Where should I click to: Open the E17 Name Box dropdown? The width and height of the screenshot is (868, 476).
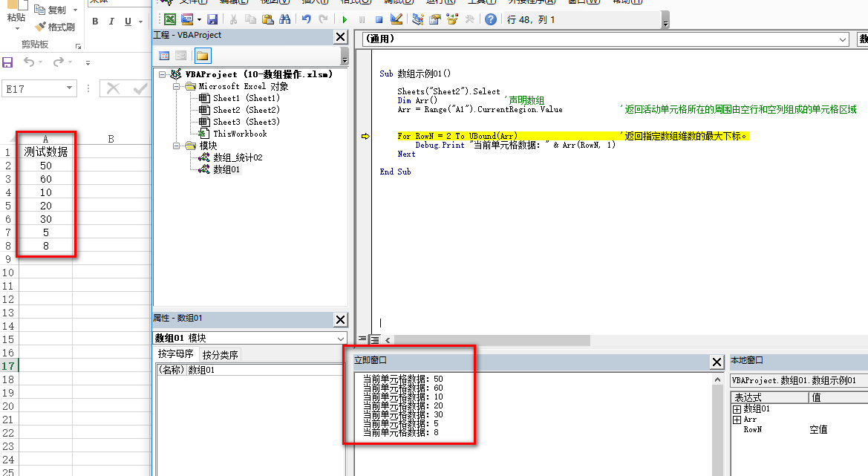click(70, 88)
